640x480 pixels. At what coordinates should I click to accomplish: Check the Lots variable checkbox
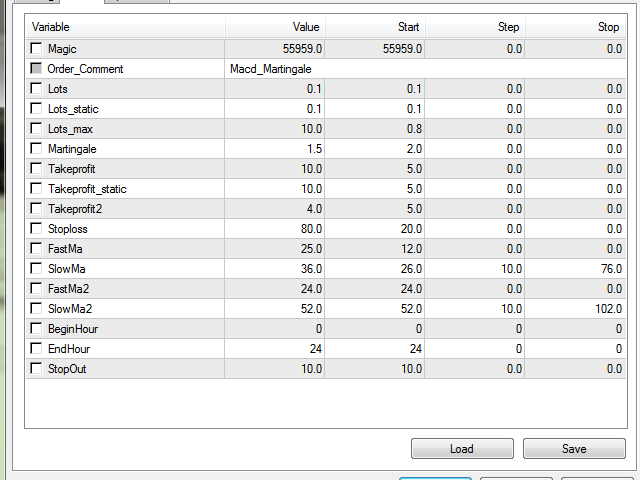pos(36,88)
